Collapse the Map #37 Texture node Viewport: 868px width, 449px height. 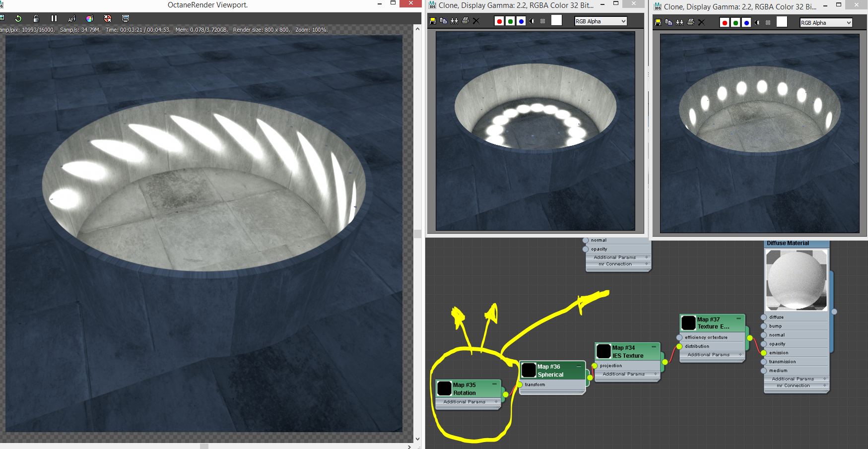click(738, 319)
